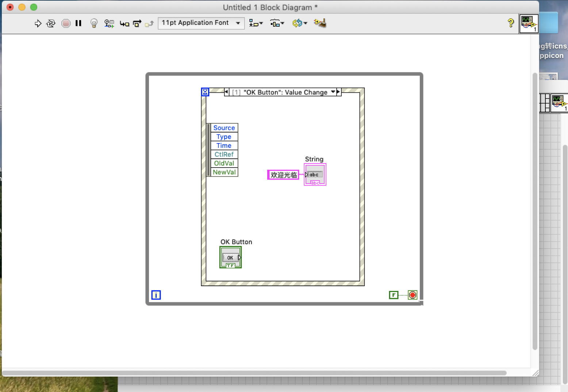Toggle Highlight Execution lightbulb
The image size is (568, 392).
point(94,23)
